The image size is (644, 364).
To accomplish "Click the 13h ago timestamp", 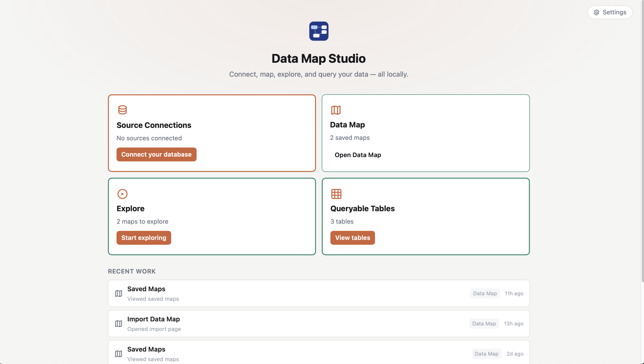I will [x=513, y=324].
